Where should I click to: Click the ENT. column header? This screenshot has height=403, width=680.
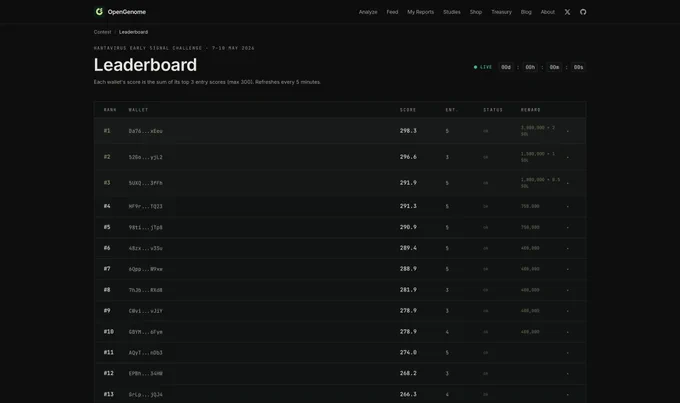click(x=451, y=110)
